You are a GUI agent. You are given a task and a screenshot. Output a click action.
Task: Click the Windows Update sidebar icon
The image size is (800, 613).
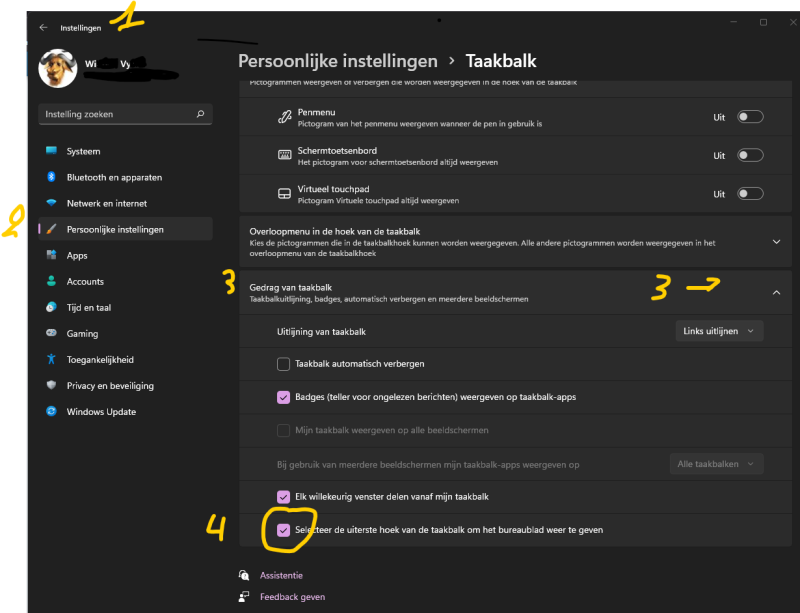pos(52,412)
